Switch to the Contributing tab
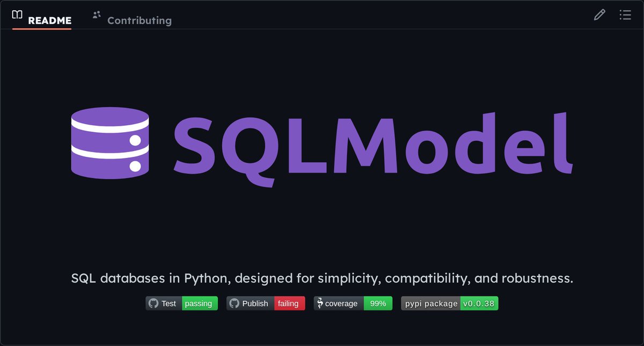Image resolution: width=644 pixels, height=346 pixels. (132, 18)
